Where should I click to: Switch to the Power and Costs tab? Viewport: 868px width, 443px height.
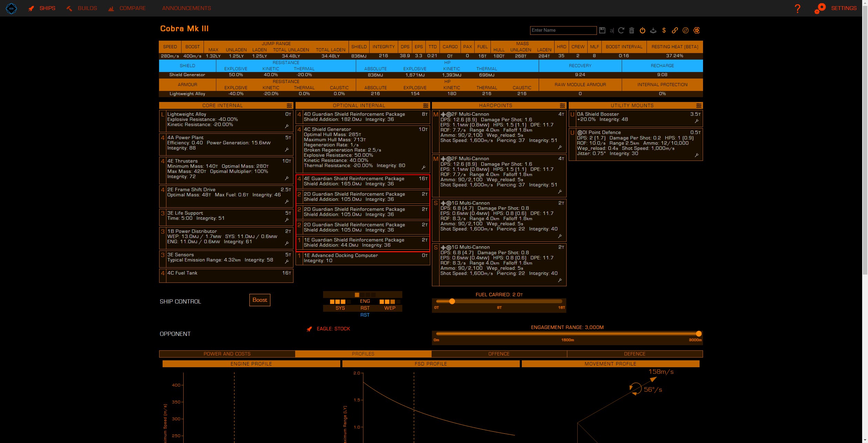[227, 354]
